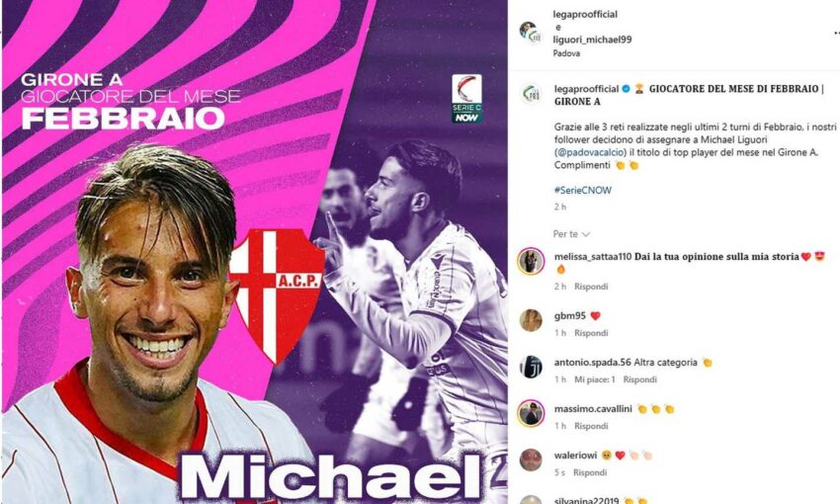Screen dimensions: 840x504
Task: Click antonio.spada.56's avatar
Action: click(531, 367)
